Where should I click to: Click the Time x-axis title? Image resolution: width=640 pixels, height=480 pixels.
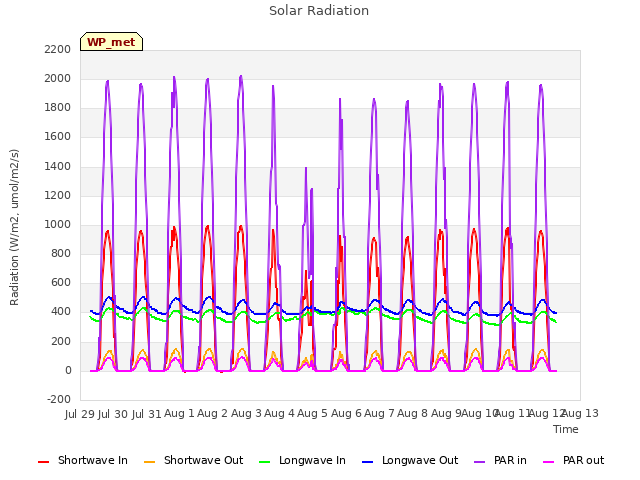pyautogui.click(x=566, y=429)
